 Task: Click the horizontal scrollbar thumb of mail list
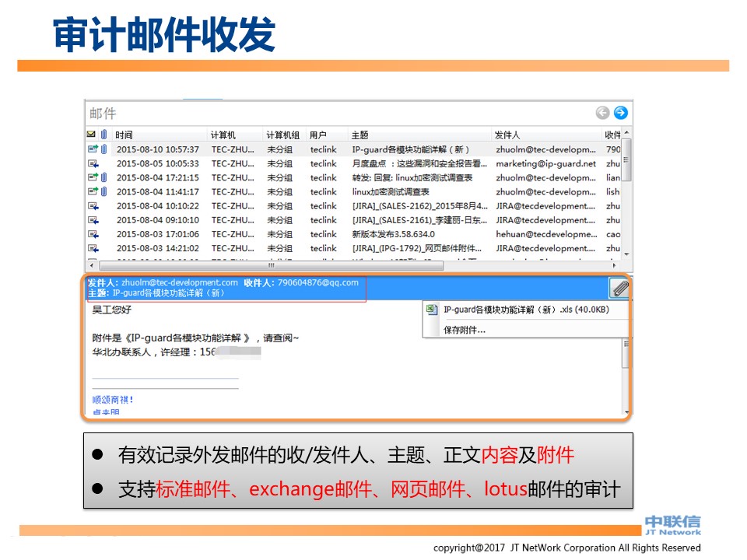(x=272, y=265)
